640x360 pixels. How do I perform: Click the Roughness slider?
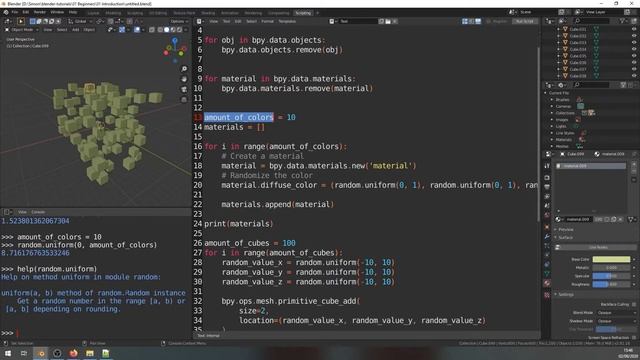click(611, 284)
